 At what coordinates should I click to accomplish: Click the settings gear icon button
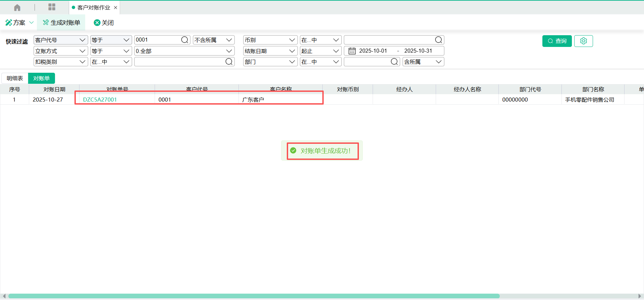[x=583, y=41]
